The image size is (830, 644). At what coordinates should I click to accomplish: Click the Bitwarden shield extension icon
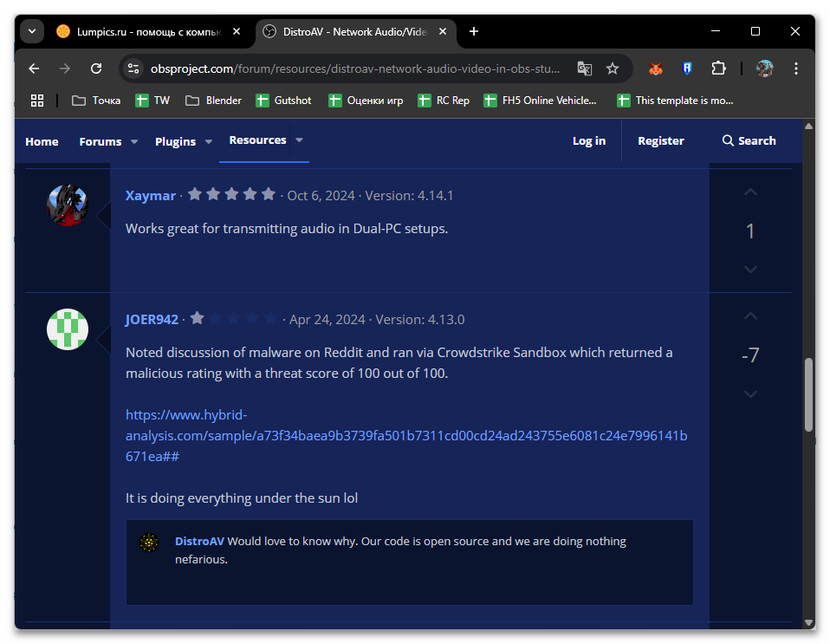(687, 68)
